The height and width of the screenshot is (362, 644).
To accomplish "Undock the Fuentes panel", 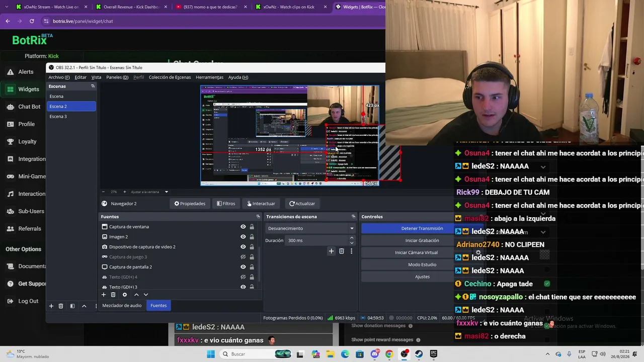I will point(258,217).
